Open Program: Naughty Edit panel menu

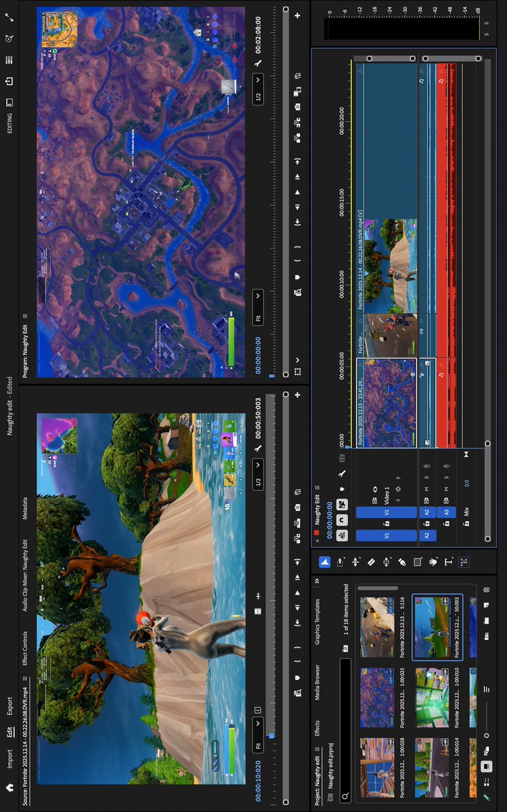point(25,316)
